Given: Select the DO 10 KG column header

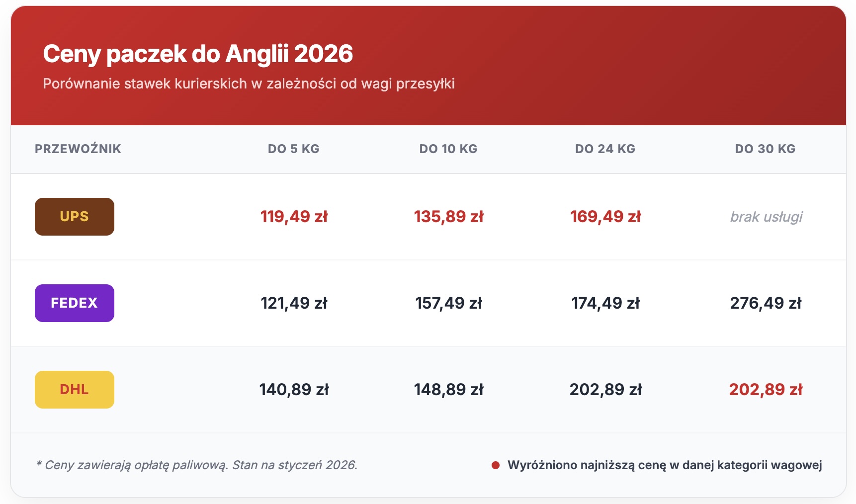Looking at the screenshot, I should pos(448,149).
